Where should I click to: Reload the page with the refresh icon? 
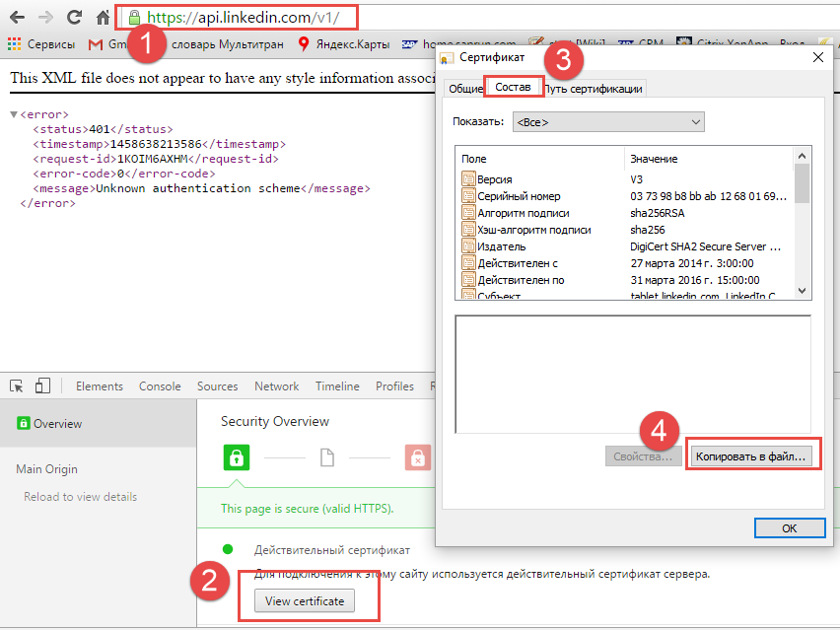click(x=74, y=17)
